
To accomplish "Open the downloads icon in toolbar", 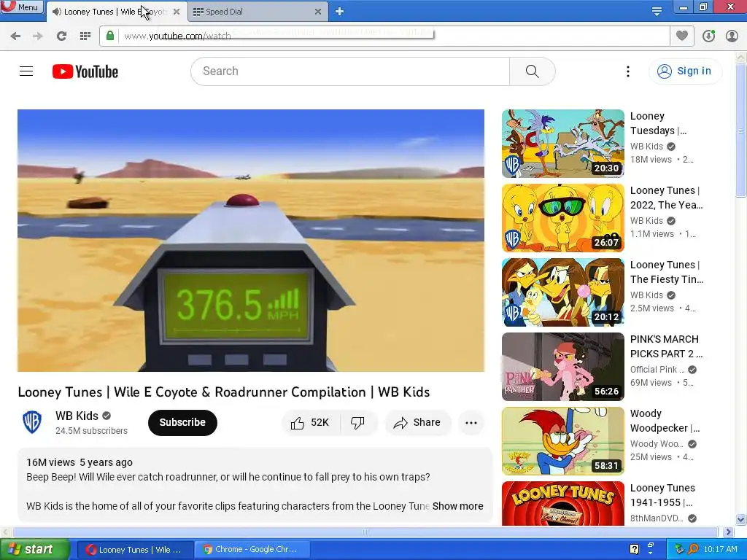I will click(x=708, y=36).
